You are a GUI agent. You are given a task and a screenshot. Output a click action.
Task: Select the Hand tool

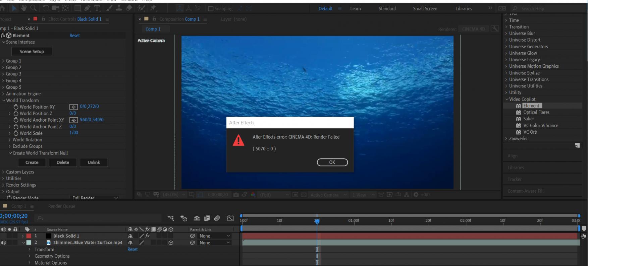[23, 8]
